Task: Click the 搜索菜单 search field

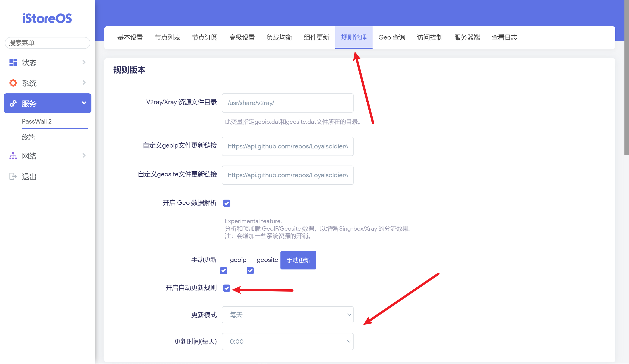Action: tap(47, 43)
